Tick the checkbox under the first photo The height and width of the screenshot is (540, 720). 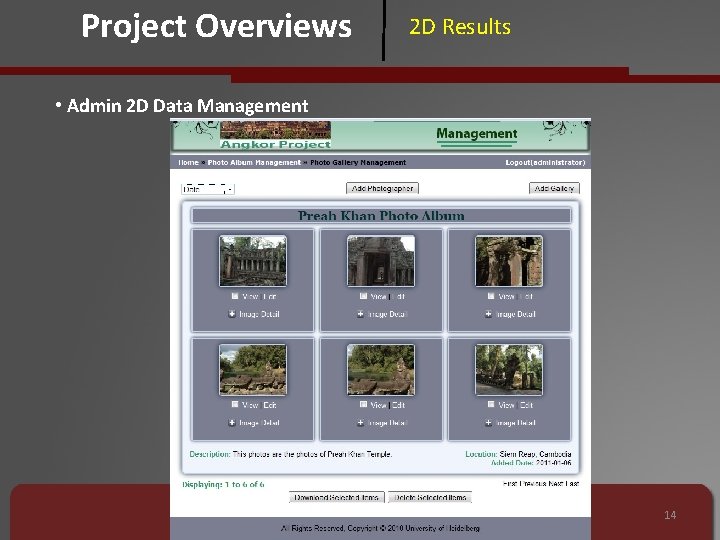pyautogui.click(x=235, y=296)
